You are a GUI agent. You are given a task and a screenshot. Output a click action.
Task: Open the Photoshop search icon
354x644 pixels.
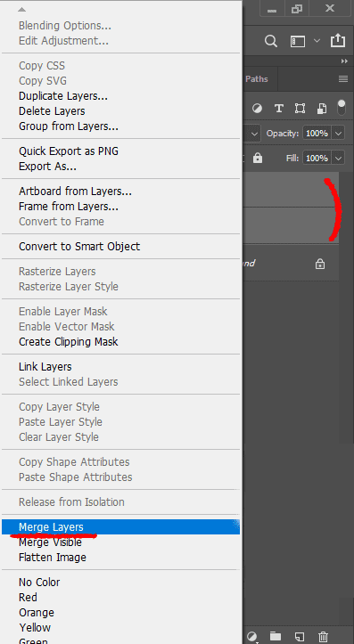coord(270,41)
